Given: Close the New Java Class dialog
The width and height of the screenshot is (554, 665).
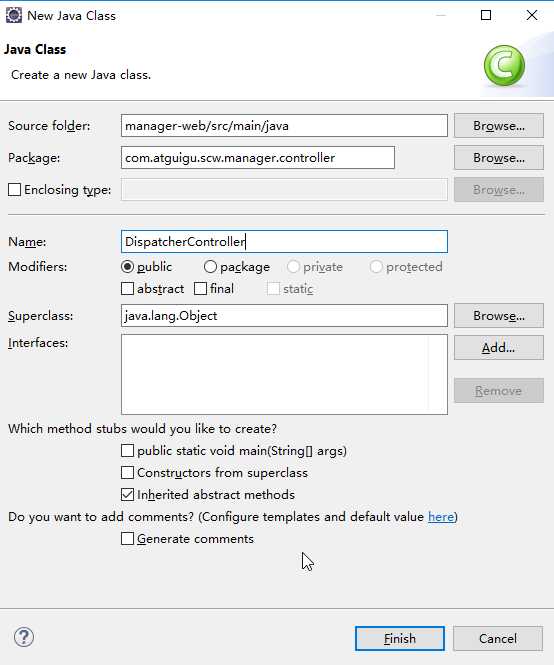Looking at the screenshot, I should point(532,15).
